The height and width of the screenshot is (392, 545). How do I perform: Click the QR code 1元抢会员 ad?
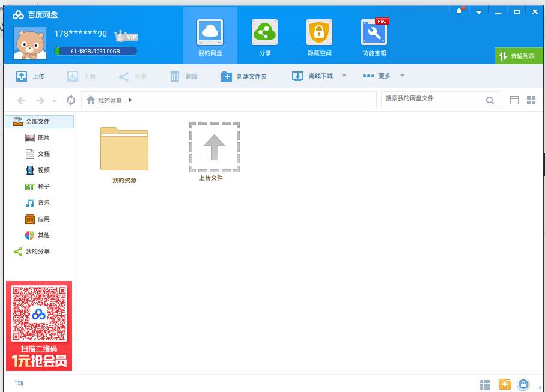click(x=39, y=326)
